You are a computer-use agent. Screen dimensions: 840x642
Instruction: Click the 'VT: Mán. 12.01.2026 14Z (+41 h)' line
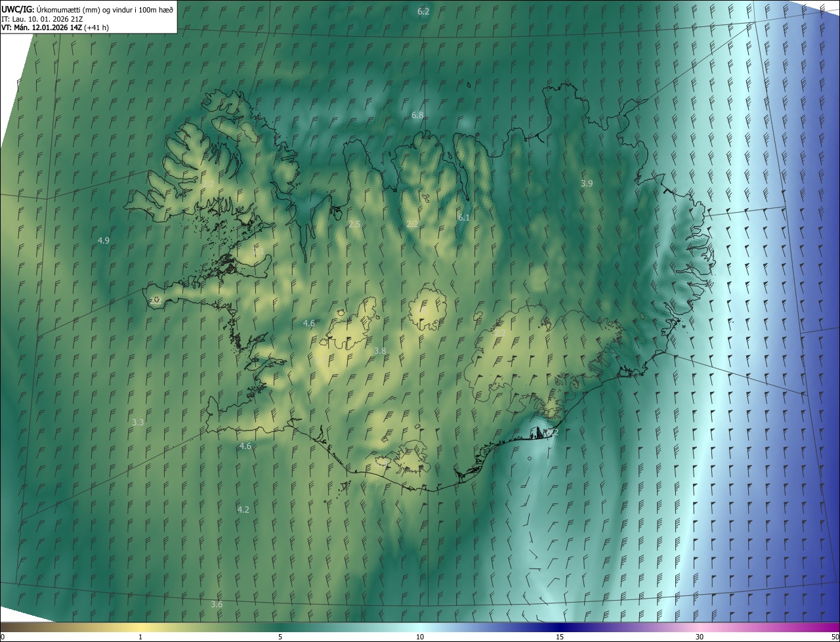[55, 28]
